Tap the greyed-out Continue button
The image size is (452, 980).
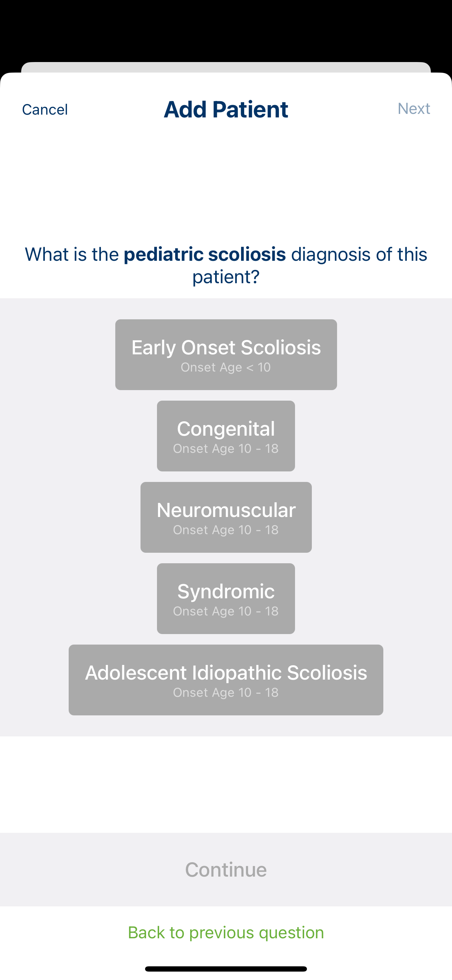(226, 870)
